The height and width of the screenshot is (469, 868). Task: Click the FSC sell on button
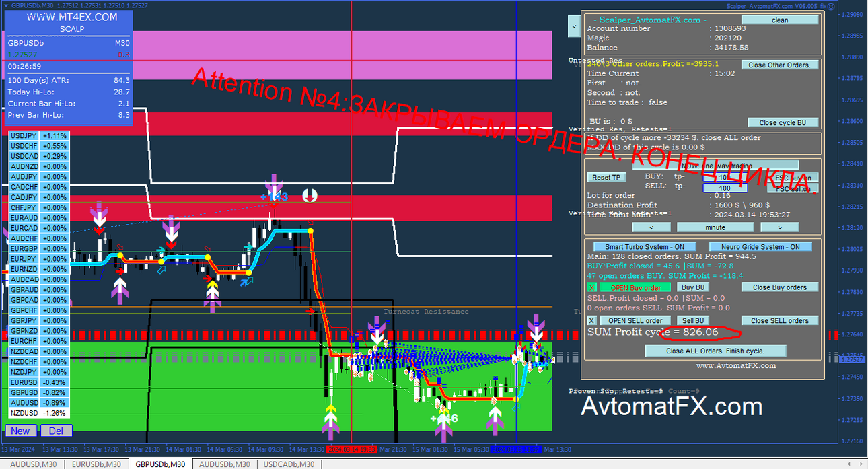click(x=793, y=189)
